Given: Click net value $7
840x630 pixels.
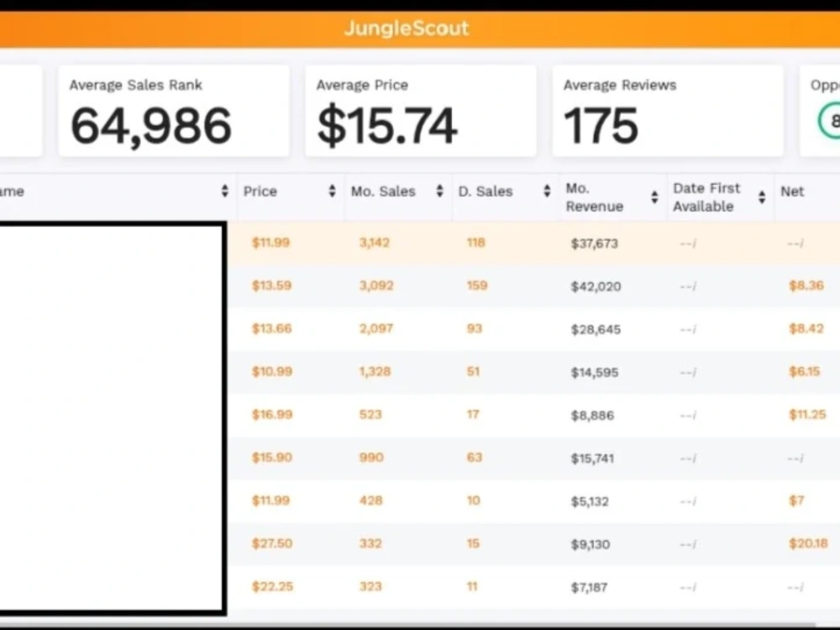Looking at the screenshot, I should (796, 501).
